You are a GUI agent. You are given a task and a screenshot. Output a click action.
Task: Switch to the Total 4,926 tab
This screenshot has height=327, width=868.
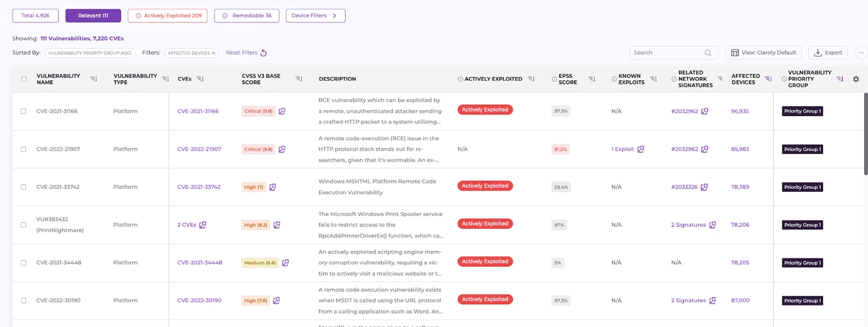pos(36,16)
